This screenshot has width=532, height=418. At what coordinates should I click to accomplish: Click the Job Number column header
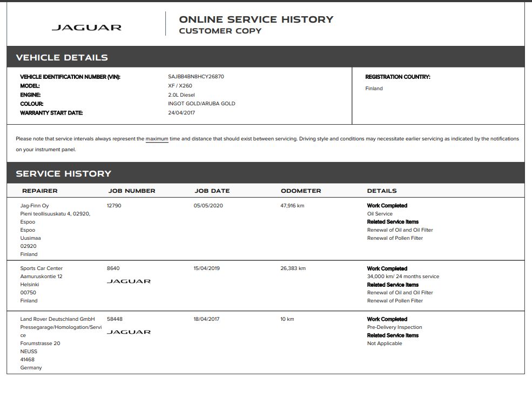[131, 191]
